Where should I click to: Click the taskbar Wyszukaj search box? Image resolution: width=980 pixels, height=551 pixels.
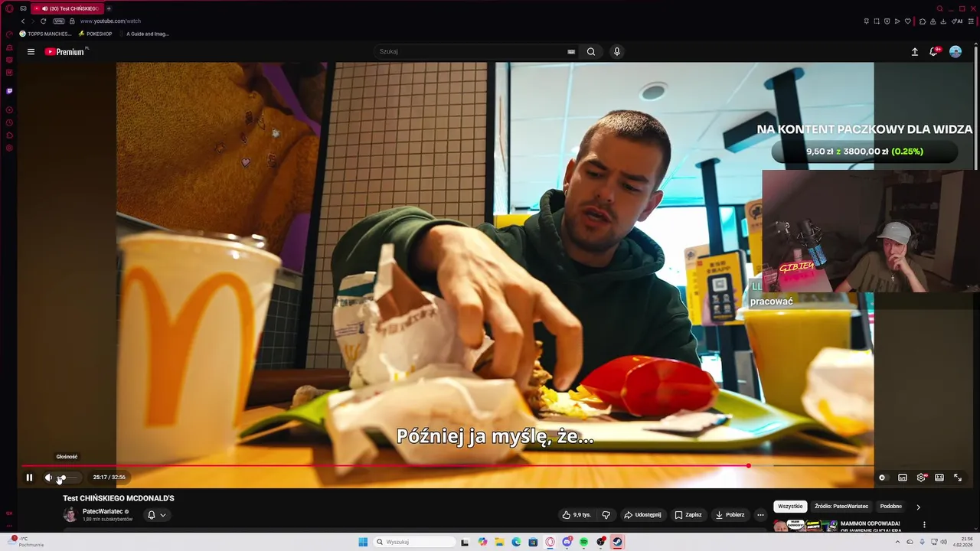click(x=413, y=542)
